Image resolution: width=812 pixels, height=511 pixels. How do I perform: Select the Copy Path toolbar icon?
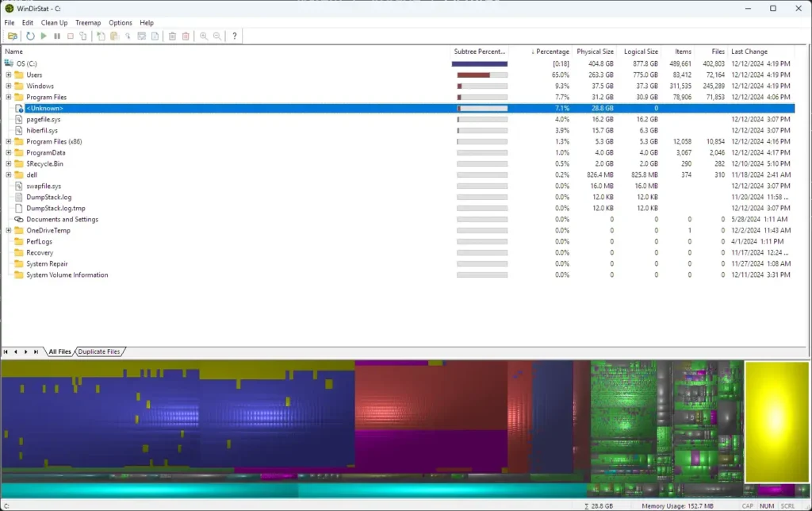click(82, 36)
